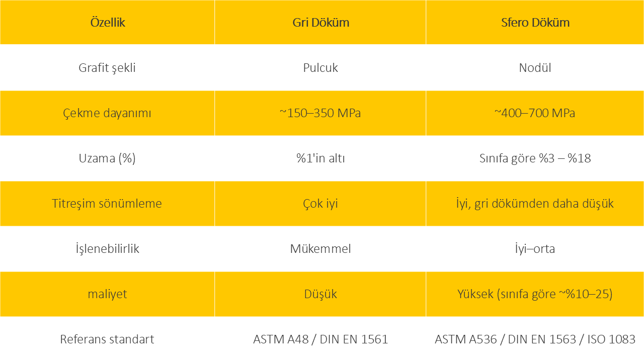Viewport: 644px width, 362px height.
Task: Select the %1'in altı cell
Action: (x=320, y=158)
